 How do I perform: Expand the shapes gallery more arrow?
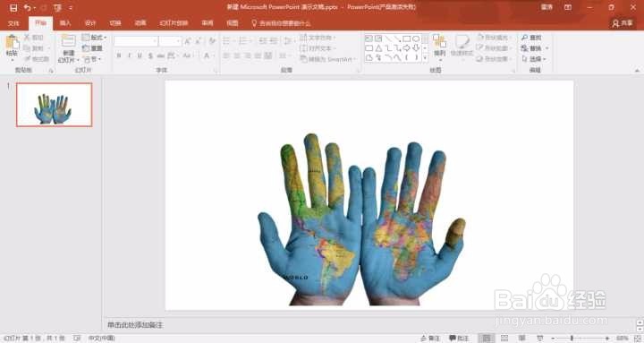425,58
